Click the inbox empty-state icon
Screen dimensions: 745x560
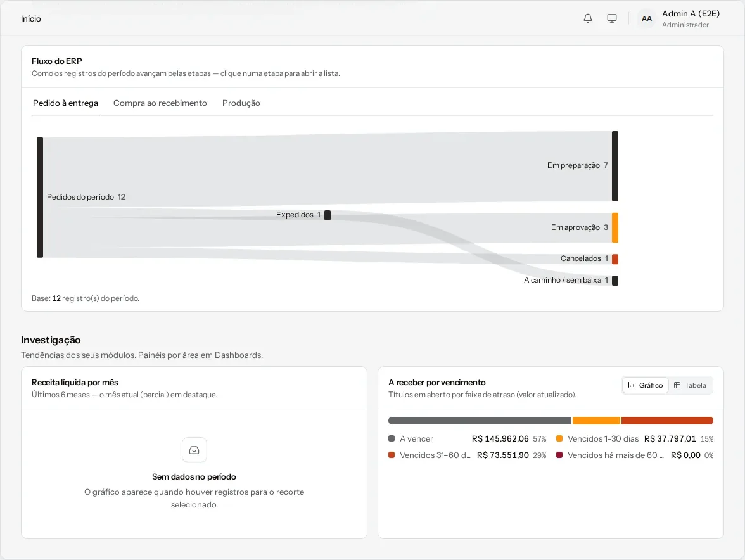pos(194,450)
